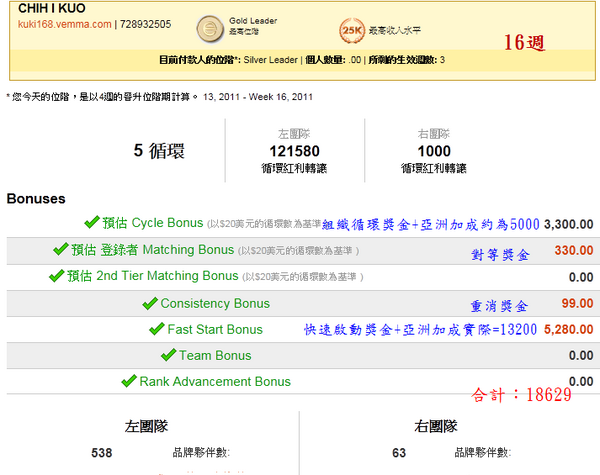Image resolution: width=600 pixels, height=475 pixels.
Task: Select the right team value 1000
Action: (434, 151)
